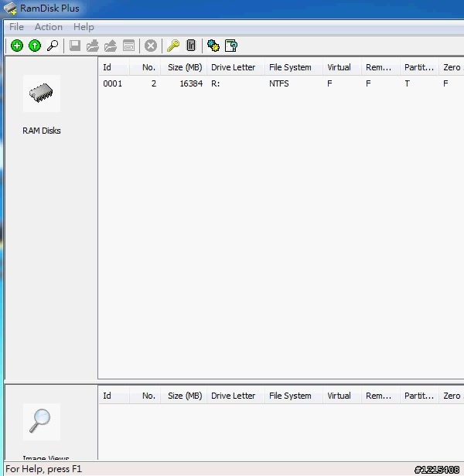464x476 pixels.
Task: Click the memory chip toolbar icon
Action: (x=191, y=46)
